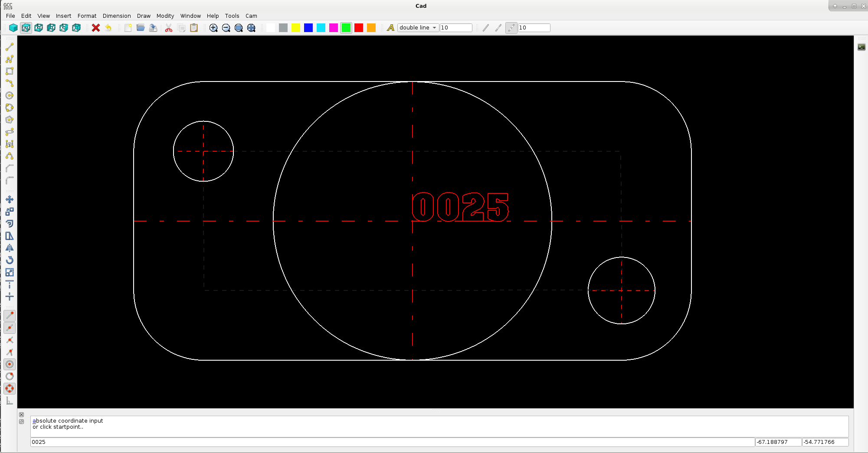Screen dimensions: 868x453
Task: Toggle snap to endpoint
Action: [x=10, y=316]
